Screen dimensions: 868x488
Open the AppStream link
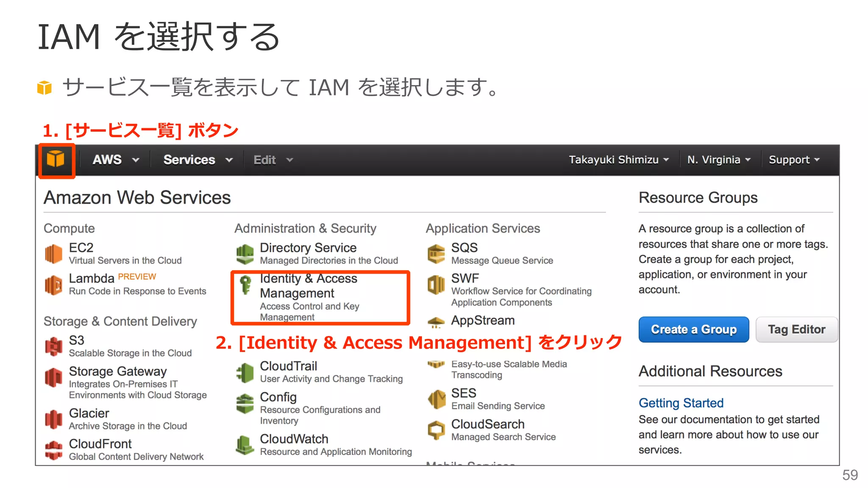coord(483,320)
